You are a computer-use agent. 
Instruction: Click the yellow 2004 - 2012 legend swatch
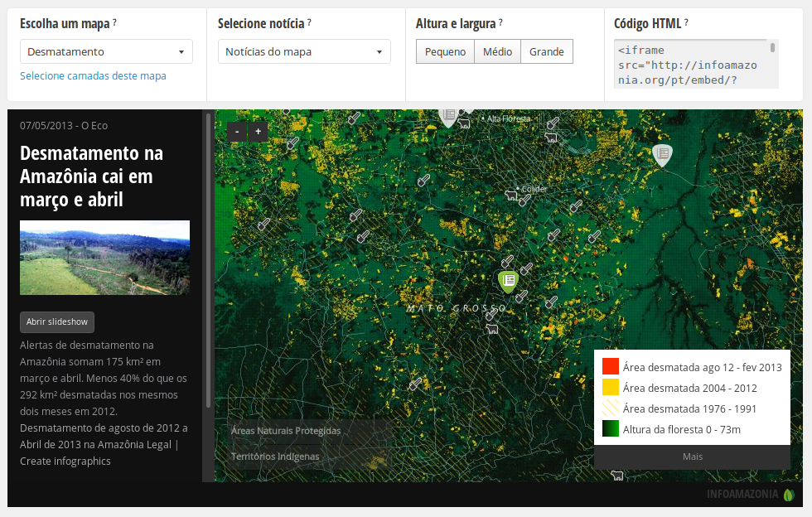click(611, 387)
